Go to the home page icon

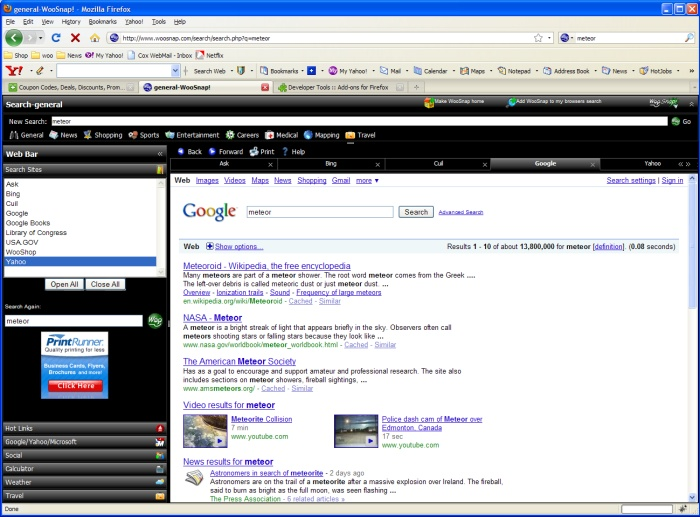[x=95, y=38]
